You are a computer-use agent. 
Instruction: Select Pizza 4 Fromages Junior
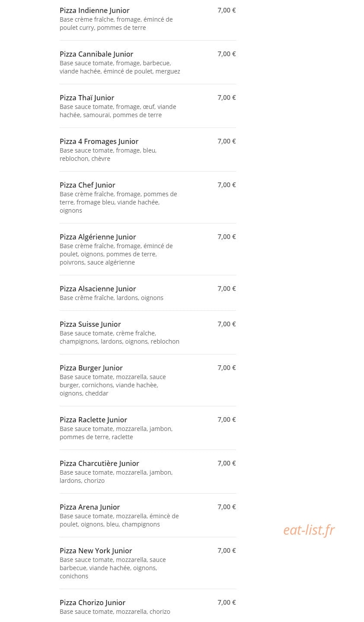[99, 141]
